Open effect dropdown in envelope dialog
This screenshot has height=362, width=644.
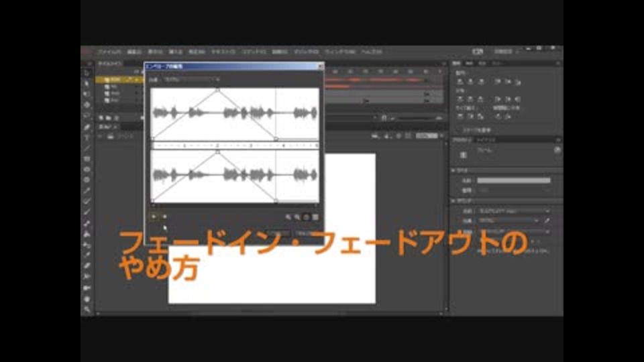[191, 79]
